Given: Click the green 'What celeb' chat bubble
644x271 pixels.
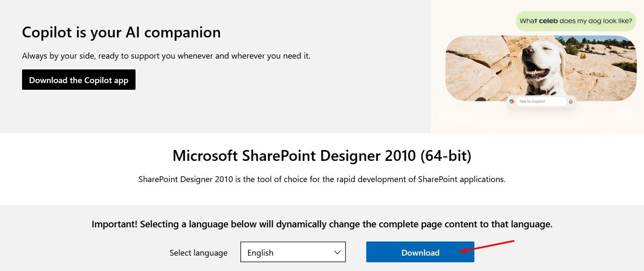Looking at the screenshot, I should (x=575, y=21).
